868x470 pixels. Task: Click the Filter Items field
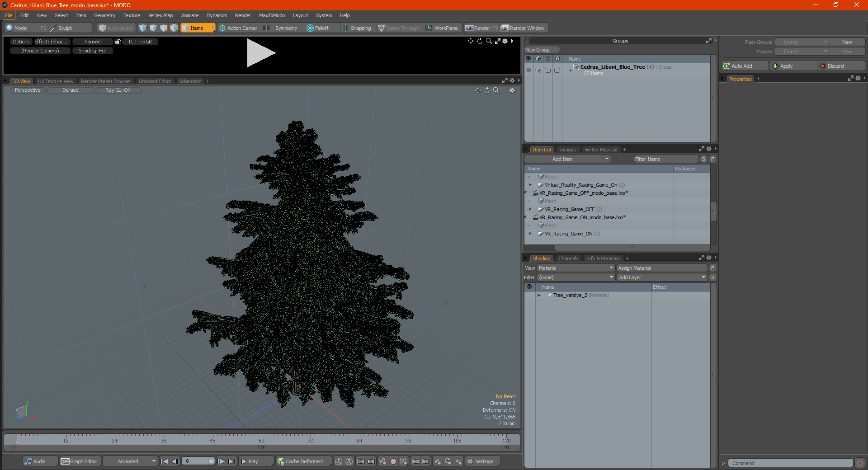pyautogui.click(x=665, y=159)
